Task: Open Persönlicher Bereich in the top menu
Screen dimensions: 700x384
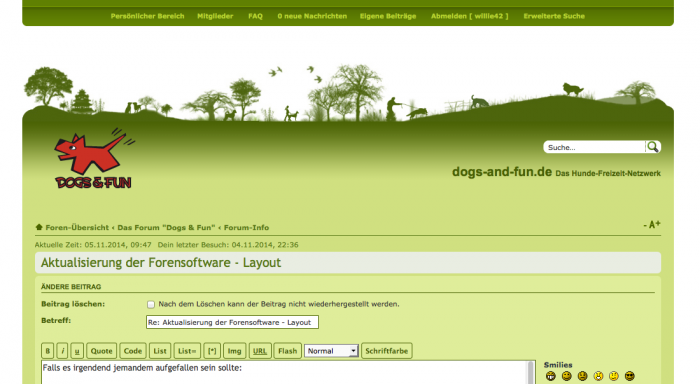Action: coord(147,16)
